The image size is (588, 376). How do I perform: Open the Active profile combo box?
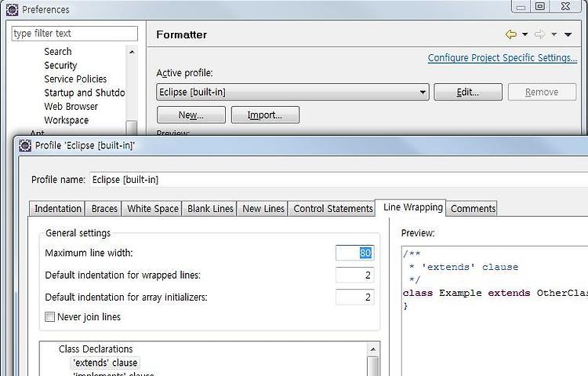[292, 92]
